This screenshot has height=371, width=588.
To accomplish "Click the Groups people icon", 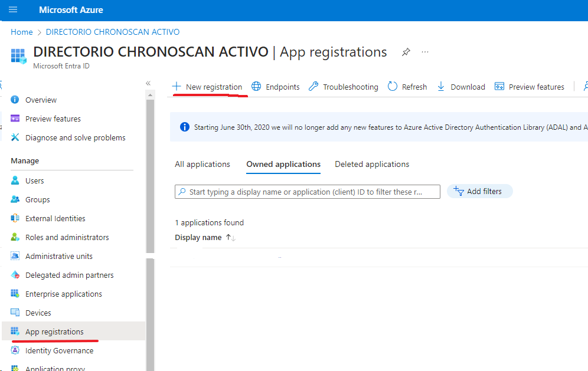I will (x=15, y=199).
